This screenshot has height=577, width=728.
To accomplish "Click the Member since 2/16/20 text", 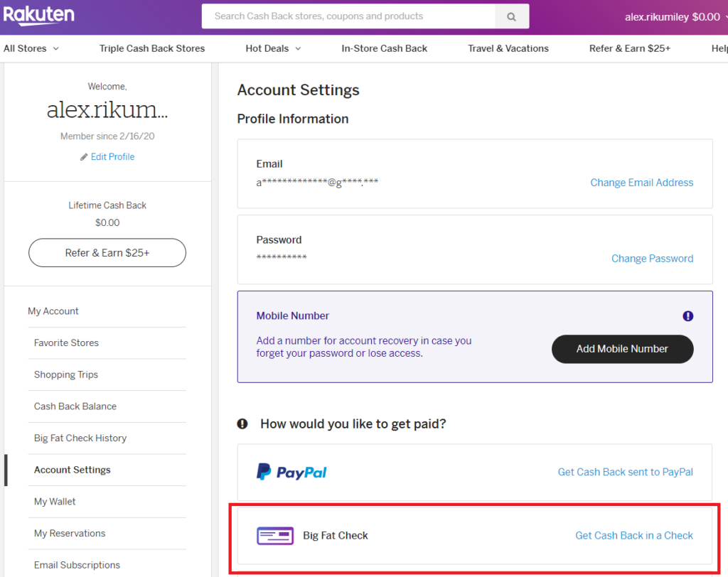I will tap(107, 136).
